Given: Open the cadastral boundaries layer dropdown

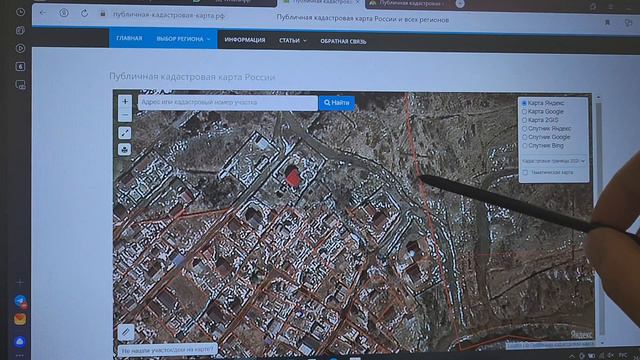Looking at the screenshot, I should (x=553, y=161).
